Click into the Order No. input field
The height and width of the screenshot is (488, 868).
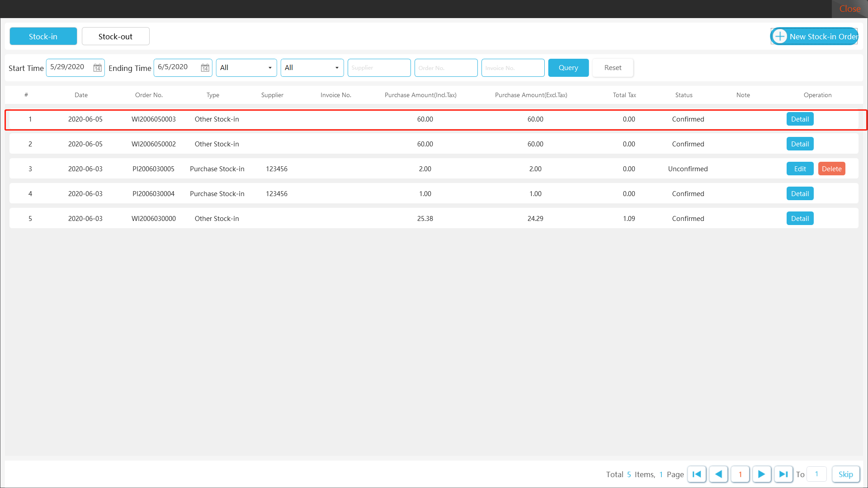pyautogui.click(x=446, y=68)
